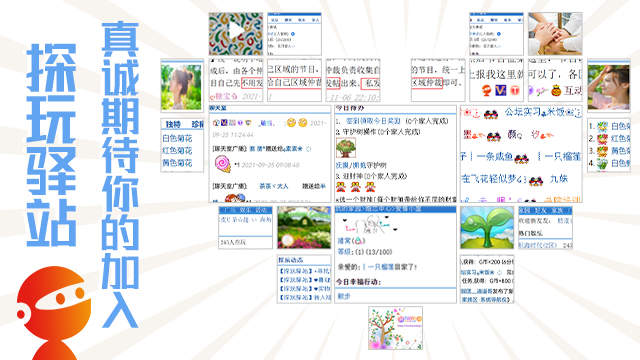The width and height of the screenshot is (640, 360).
Task: Click the green flower icon in ranked row 4
Action: tap(602, 163)
